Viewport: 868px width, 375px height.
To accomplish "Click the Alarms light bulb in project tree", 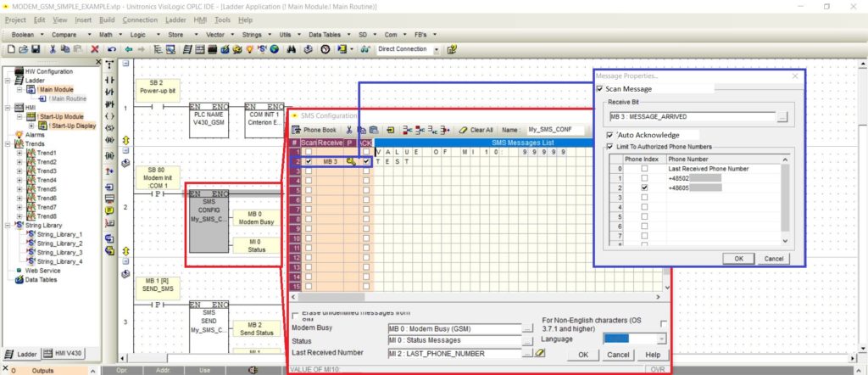I will [x=19, y=135].
